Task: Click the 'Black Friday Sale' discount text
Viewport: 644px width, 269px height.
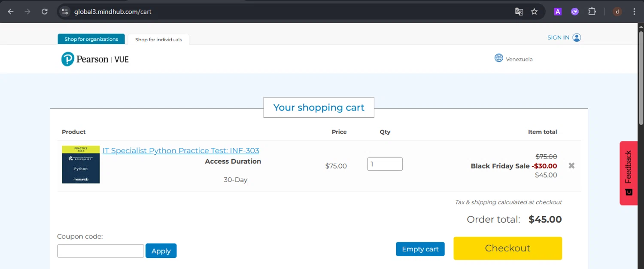Action: coord(500,166)
